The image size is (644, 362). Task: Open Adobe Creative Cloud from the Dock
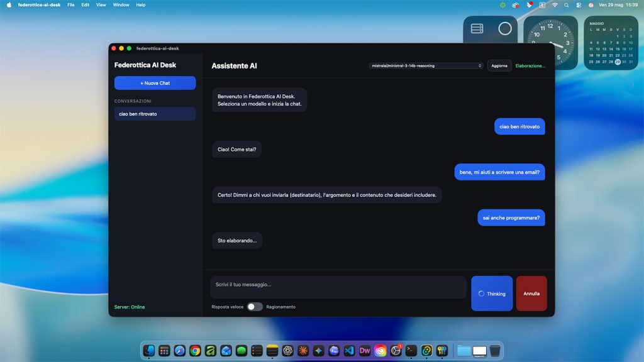pos(380,351)
